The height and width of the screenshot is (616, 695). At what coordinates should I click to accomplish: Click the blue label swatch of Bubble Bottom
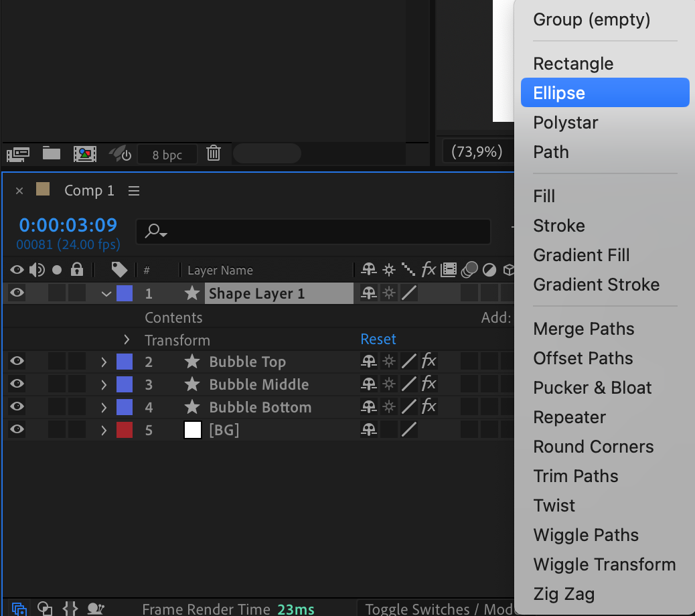[x=125, y=407]
